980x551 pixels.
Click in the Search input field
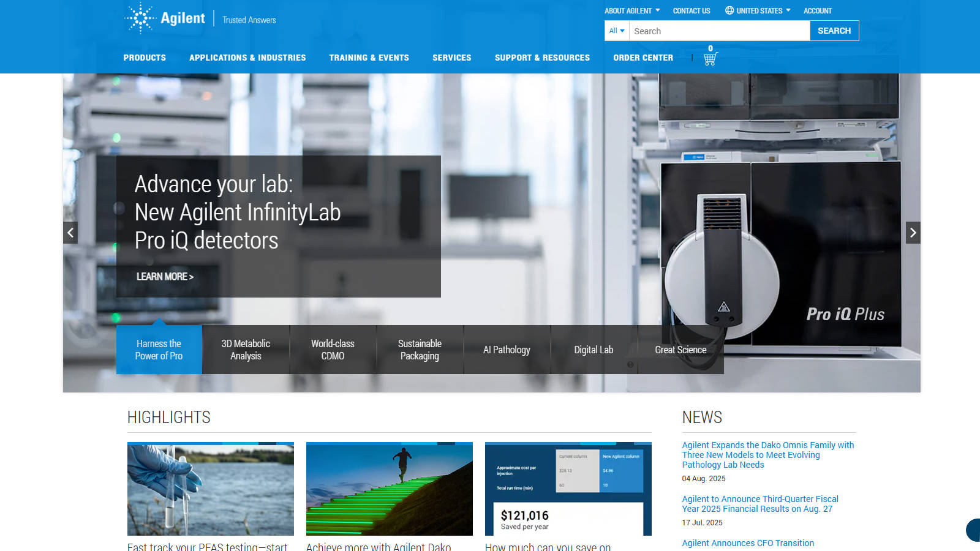coord(720,31)
